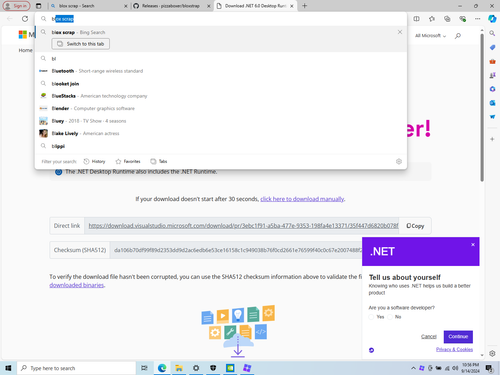Screen dimensions: 500x375
Task: Open the sidebar Tools briefcase icon
Action: pos(492,61)
